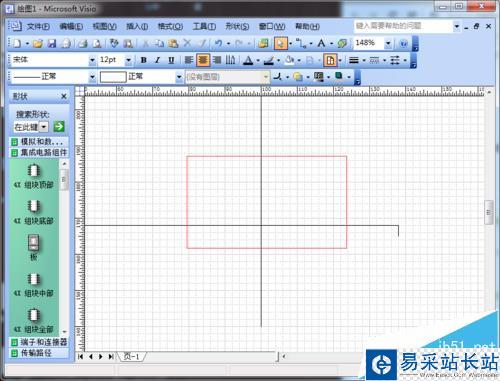Open the 12pt font size dropdown
Viewport: 500px width, 381px height.
[128, 60]
